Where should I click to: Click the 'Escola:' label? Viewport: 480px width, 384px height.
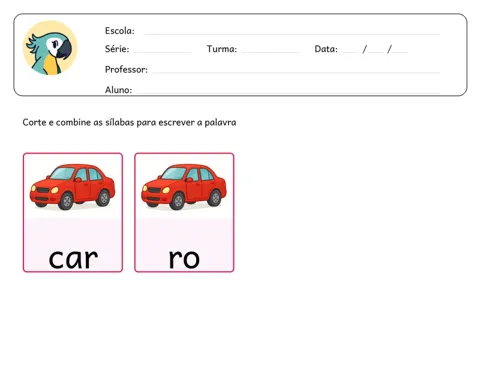pos(120,31)
